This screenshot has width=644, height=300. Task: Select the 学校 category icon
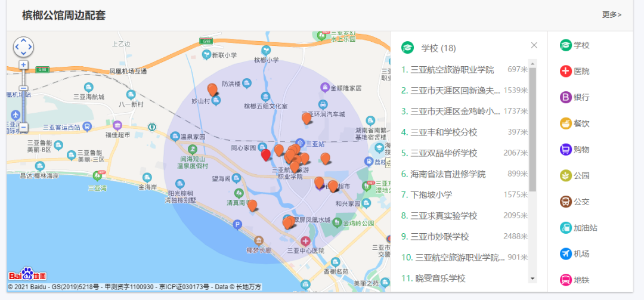click(x=565, y=45)
